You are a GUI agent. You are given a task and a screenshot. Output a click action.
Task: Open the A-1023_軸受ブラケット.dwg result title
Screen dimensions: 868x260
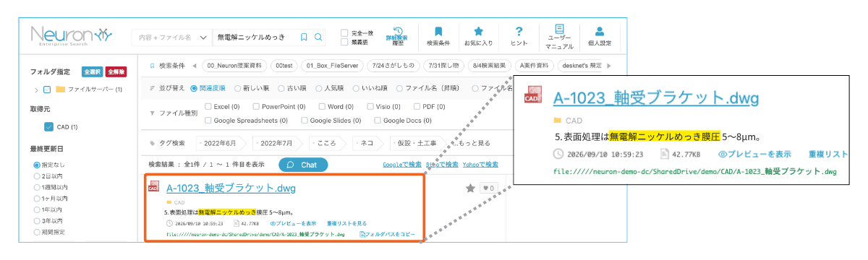click(x=231, y=188)
